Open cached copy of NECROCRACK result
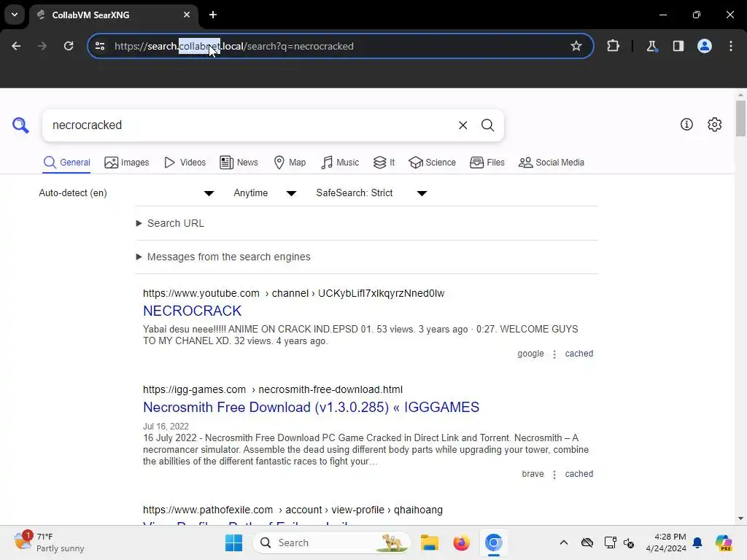 tap(578, 354)
